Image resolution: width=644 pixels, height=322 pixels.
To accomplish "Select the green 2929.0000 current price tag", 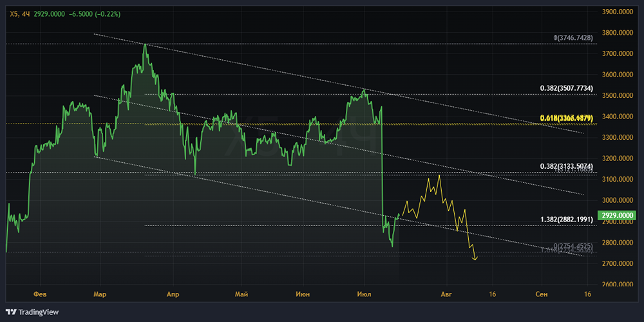I will 616,215.
